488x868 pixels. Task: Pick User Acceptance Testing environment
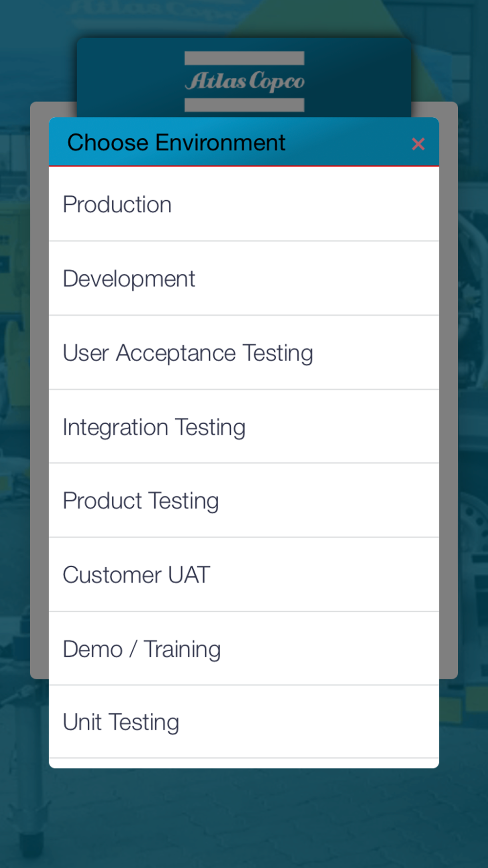(x=244, y=352)
